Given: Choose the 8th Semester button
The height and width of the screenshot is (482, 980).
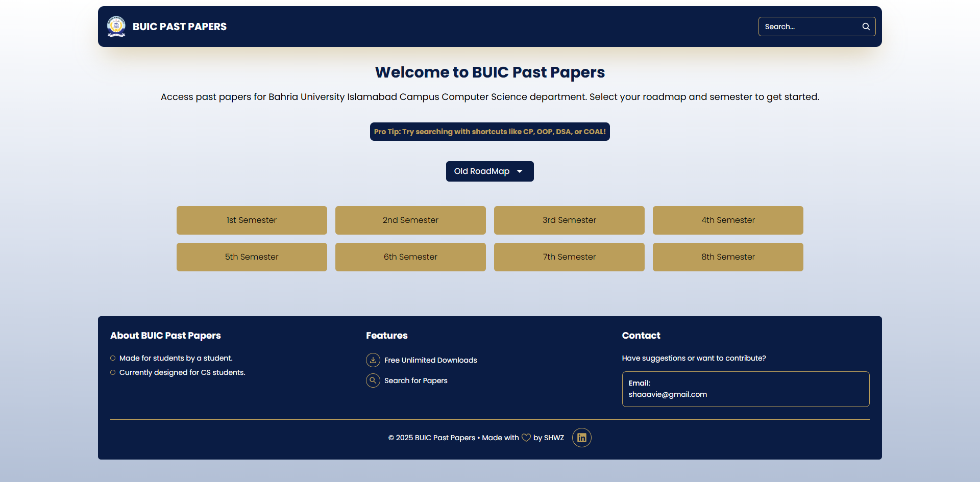Looking at the screenshot, I should click(x=728, y=257).
